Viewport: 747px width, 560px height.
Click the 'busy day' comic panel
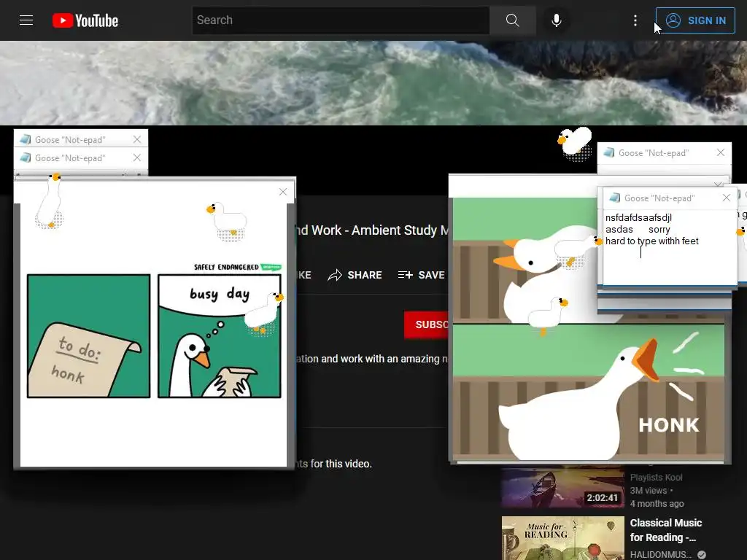[x=220, y=335]
